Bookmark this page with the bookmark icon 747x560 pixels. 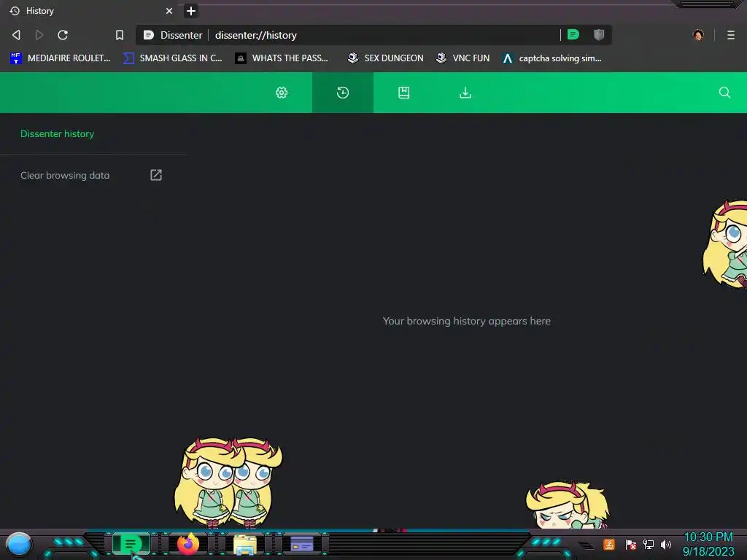(x=120, y=35)
